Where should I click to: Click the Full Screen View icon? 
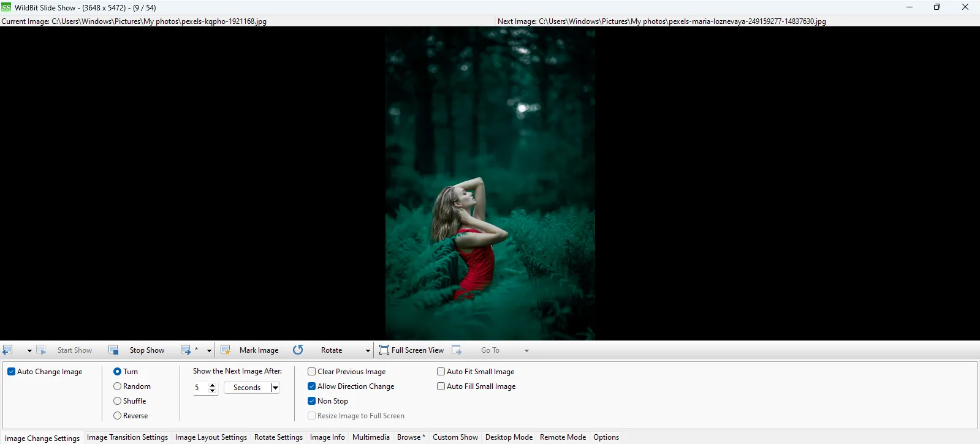tap(384, 350)
